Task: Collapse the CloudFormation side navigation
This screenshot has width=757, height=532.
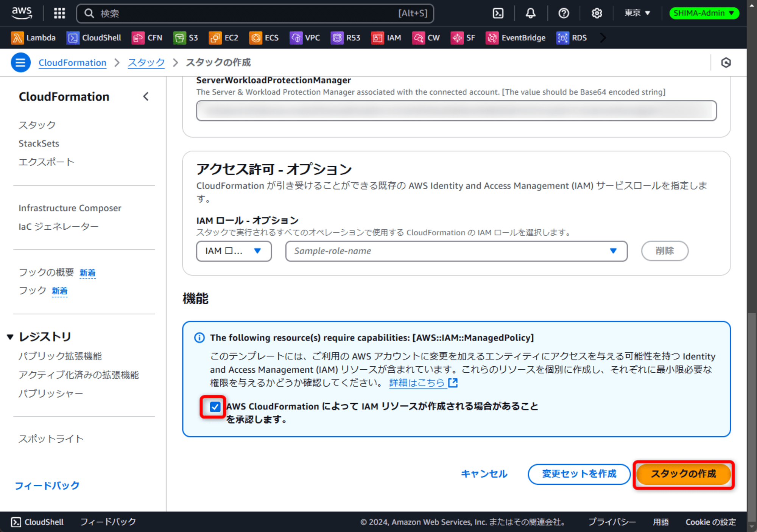Action: (x=146, y=96)
